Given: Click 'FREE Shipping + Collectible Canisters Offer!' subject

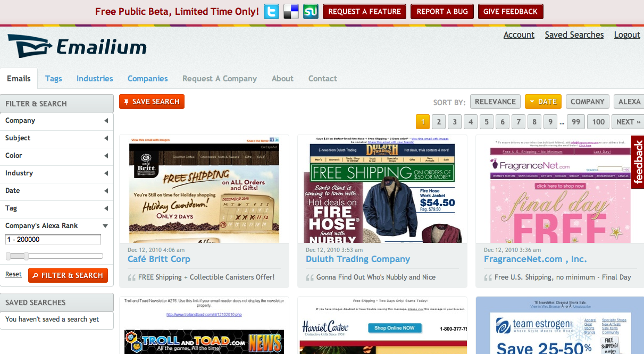Looking at the screenshot, I should click(x=206, y=277).
